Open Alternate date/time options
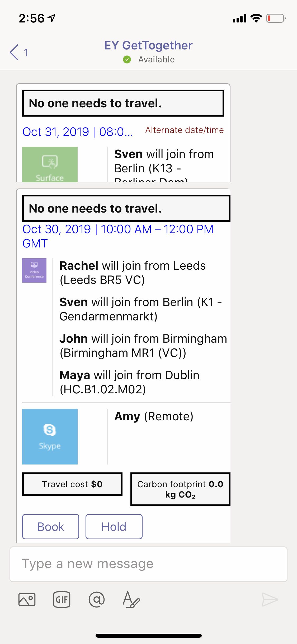This screenshot has height=644, width=297. (184, 130)
